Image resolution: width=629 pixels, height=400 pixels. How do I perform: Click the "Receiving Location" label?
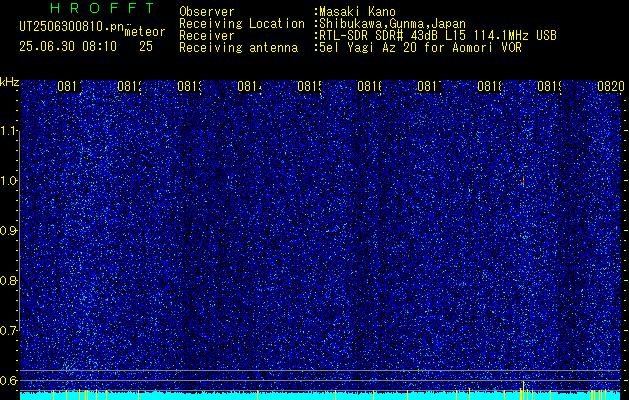242,24
